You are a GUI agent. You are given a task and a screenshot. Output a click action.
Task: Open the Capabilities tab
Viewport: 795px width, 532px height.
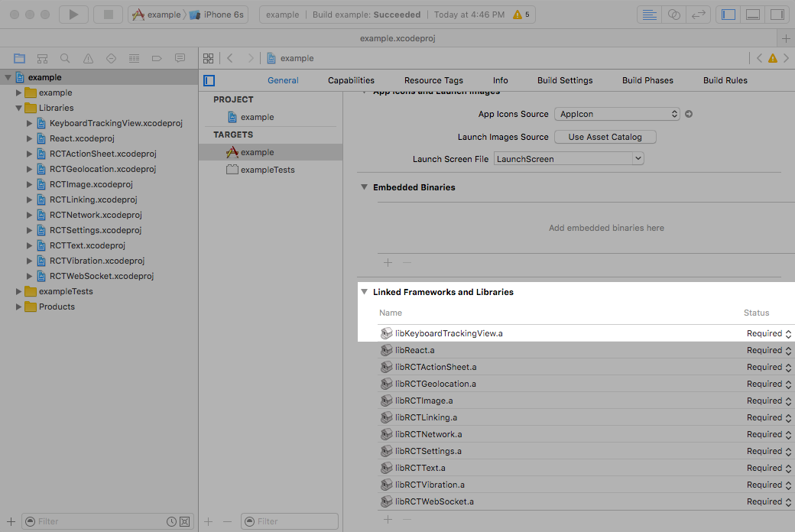pyautogui.click(x=351, y=80)
